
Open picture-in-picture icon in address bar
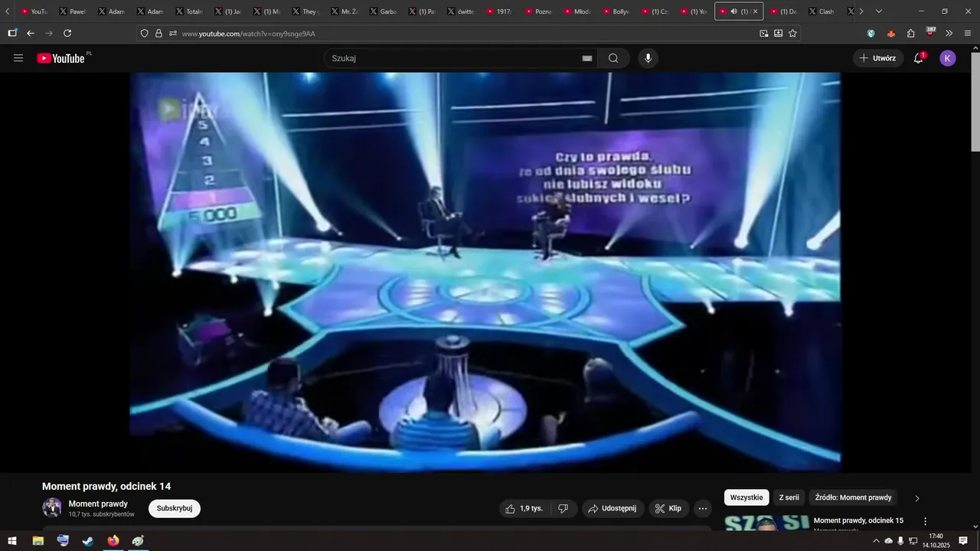763,33
